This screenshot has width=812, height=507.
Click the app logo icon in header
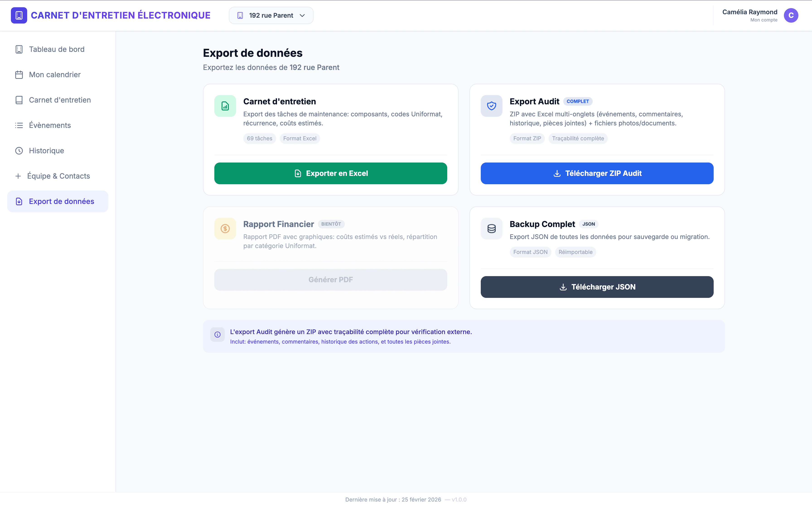pyautogui.click(x=19, y=15)
